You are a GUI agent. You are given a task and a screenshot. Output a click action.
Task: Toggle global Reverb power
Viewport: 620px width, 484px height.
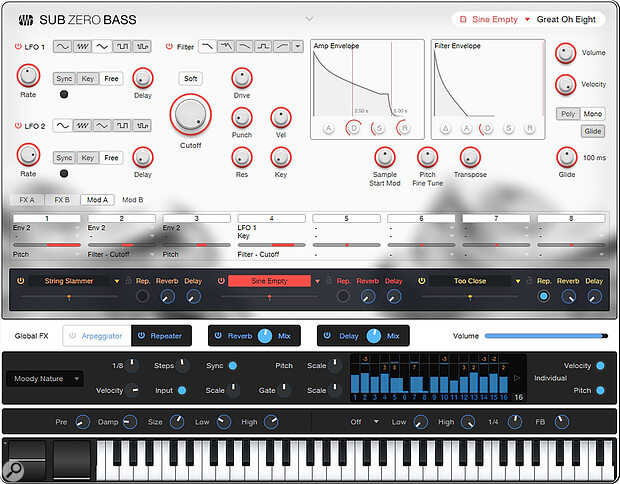tap(218, 335)
